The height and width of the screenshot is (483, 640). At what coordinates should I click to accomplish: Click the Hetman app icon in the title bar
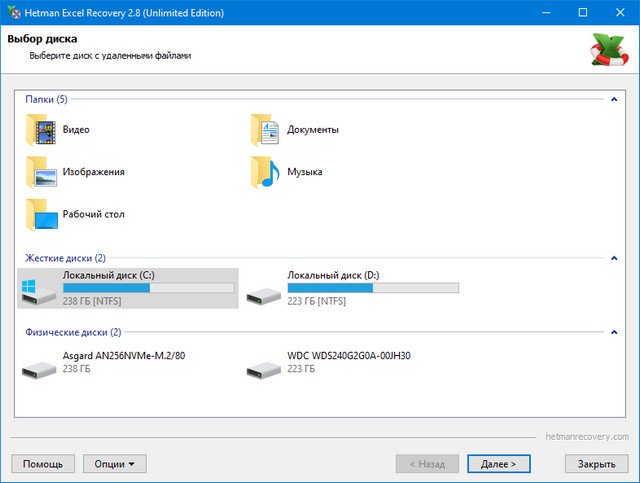pyautogui.click(x=14, y=12)
